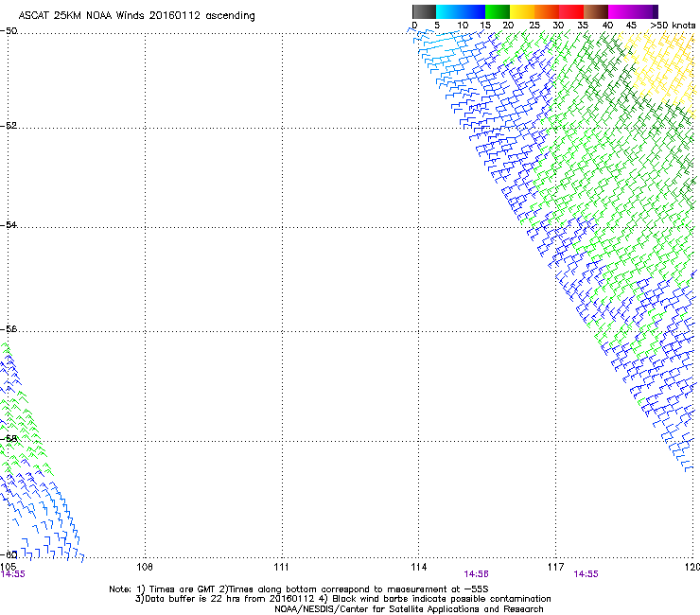
Task: Click the purple time label '14:56'
Action: [477, 574]
